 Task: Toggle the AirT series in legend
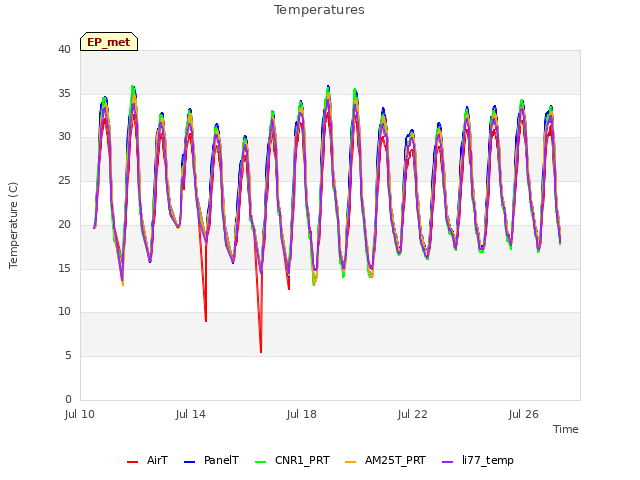[x=147, y=460]
